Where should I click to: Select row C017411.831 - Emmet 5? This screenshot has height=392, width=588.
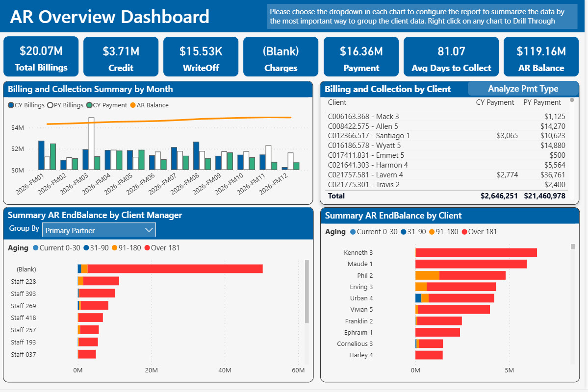tap(446, 155)
